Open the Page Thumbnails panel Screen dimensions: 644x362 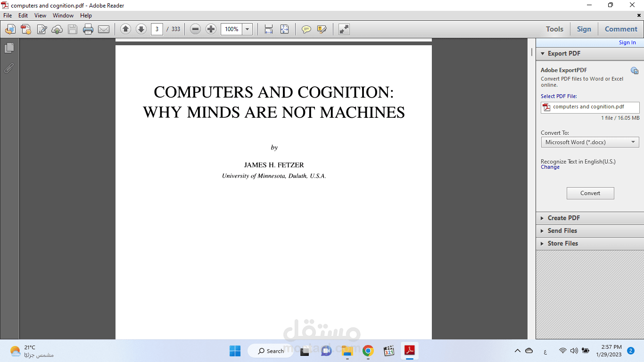[x=9, y=48]
